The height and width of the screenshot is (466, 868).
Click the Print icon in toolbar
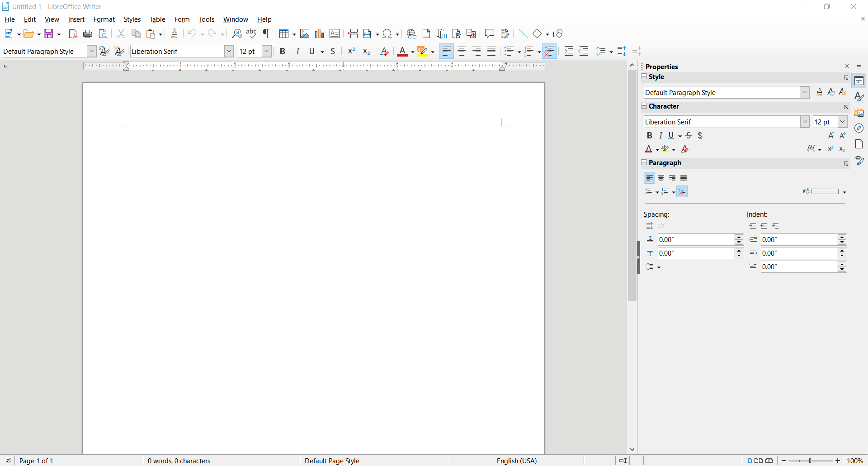[88, 33]
